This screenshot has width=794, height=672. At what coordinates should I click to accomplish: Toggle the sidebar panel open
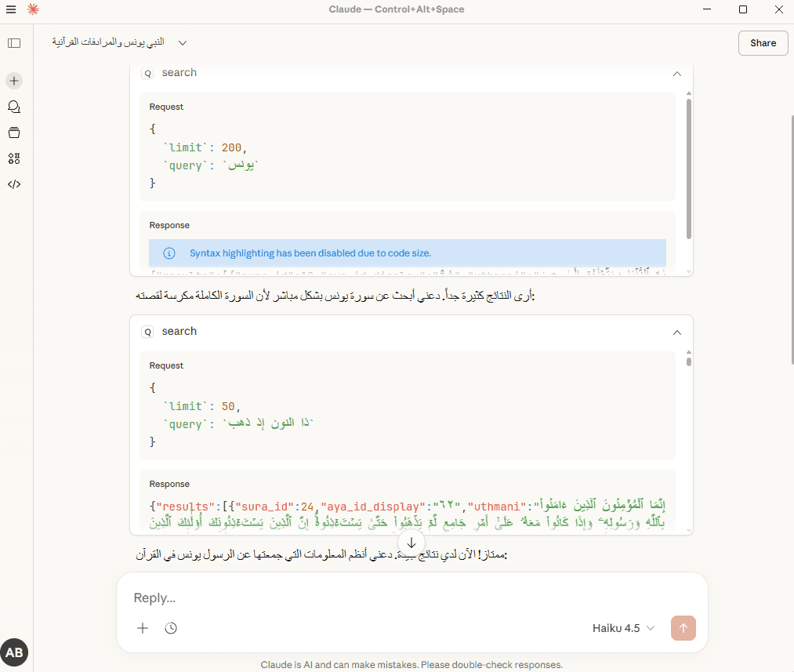[14, 43]
